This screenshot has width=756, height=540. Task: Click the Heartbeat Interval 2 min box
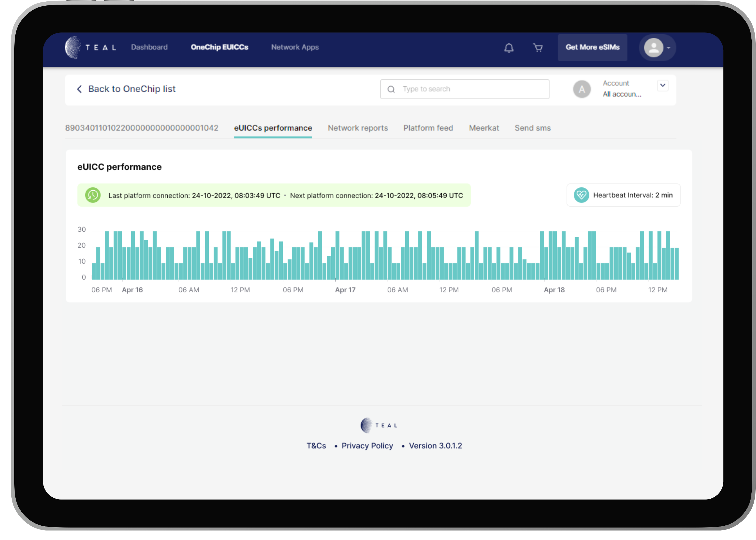[x=623, y=195]
